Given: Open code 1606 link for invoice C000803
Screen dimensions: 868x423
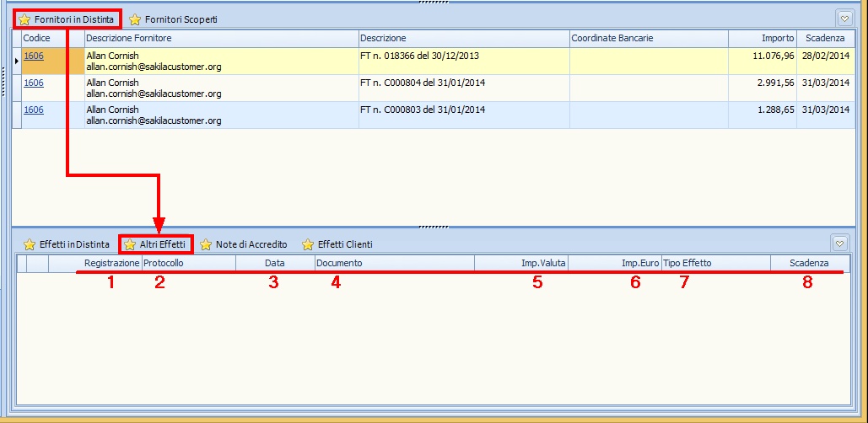Looking at the screenshot, I should pyautogui.click(x=33, y=110).
